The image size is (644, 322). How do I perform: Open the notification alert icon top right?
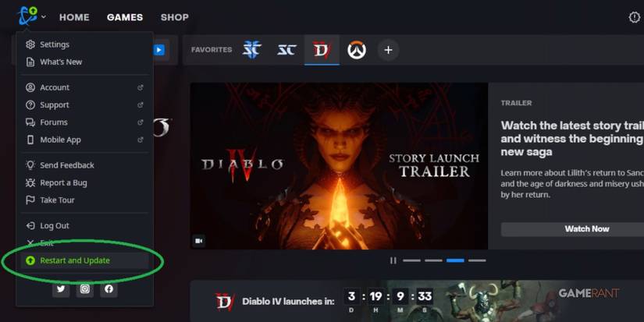[635, 17]
